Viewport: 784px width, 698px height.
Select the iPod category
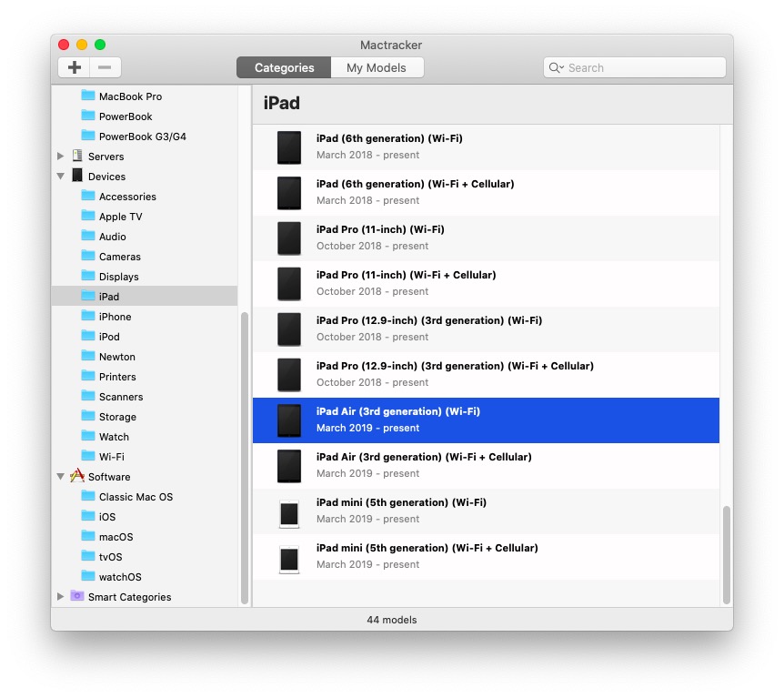click(x=144, y=336)
